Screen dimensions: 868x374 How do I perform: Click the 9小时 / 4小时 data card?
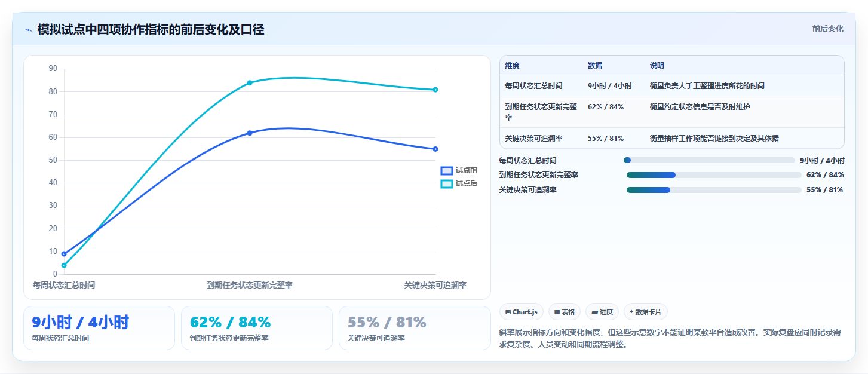click(99, 328)
